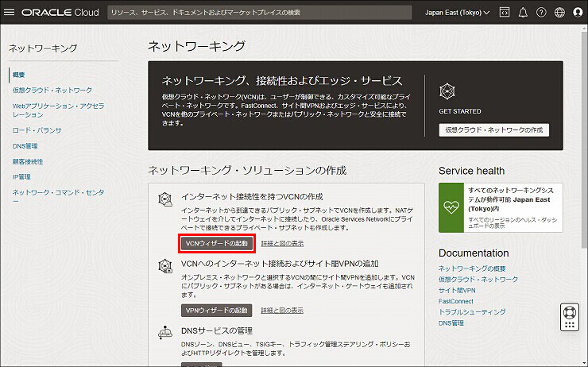
Task: Click the Service health heading
Action: pyautogui.click(x=472, y=171)
